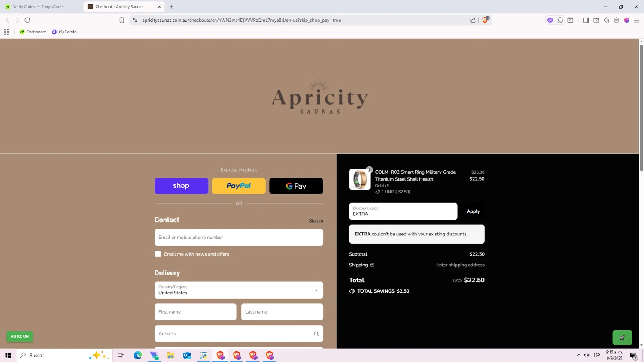Viewport: 644px width, 362px height.
Task: Click shipping info help icon
Action: (x=372, y=265)
